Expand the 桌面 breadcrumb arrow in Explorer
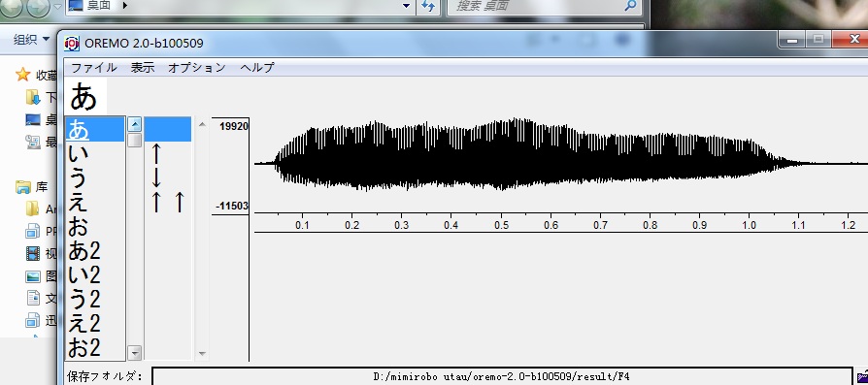868x385 pixels. [x=124, y=6]
